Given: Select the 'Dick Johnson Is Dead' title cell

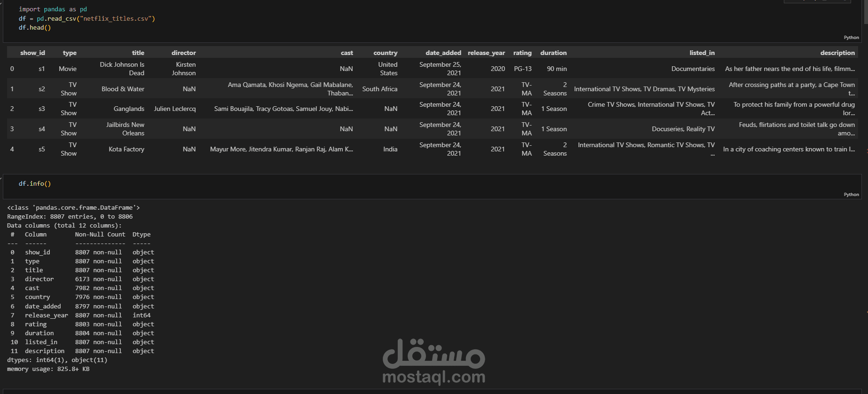Looking at the screenshot, I should pos(122,69).
